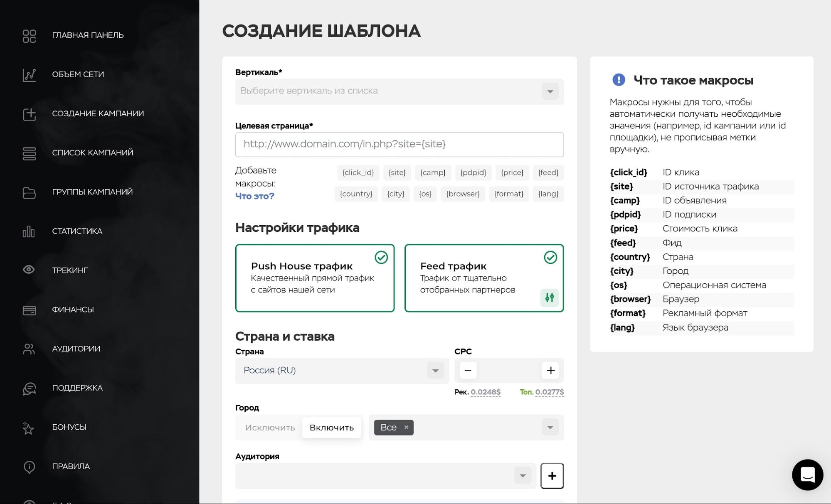
Task: Open Feed traffic filter settings icon
Action: click(550, 297)
